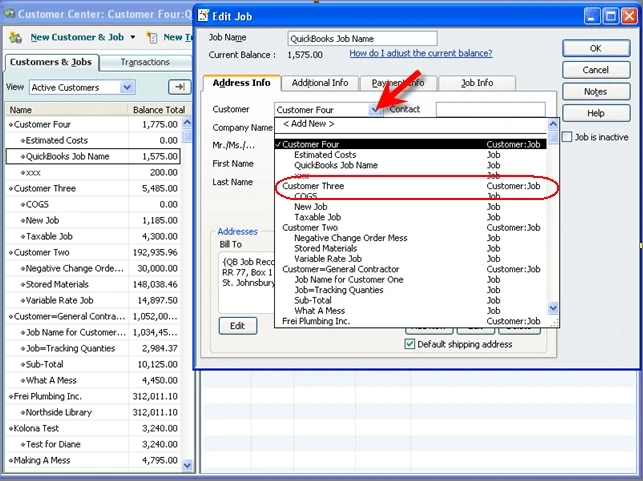Click scroll-up arrow of Customers & Jobs list

coord(187,122)
